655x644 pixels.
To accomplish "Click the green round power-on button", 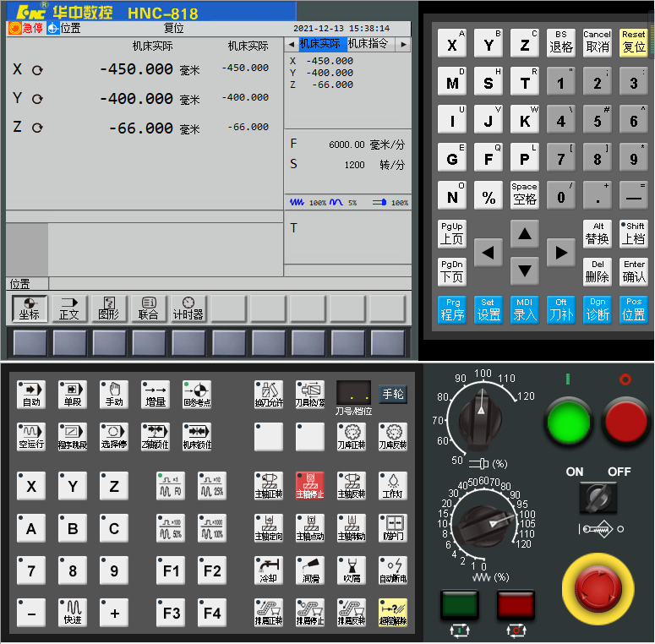I will tap(568, 421).
